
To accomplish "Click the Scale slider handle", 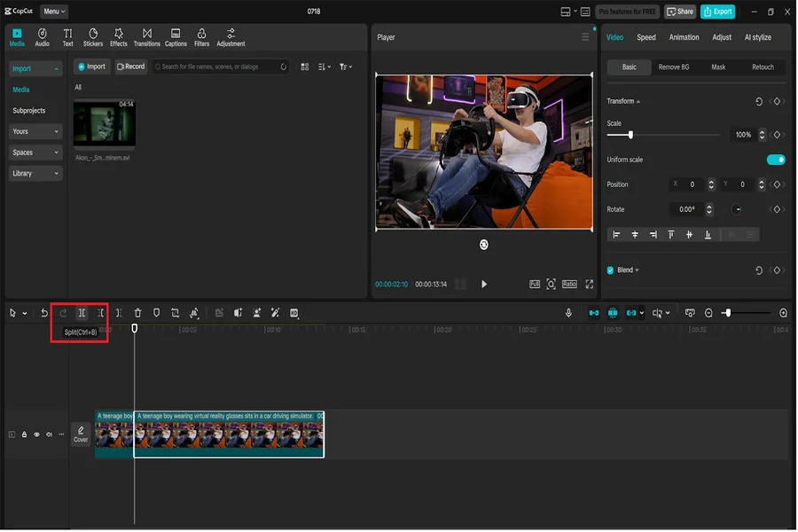I will tap(630, 135).
